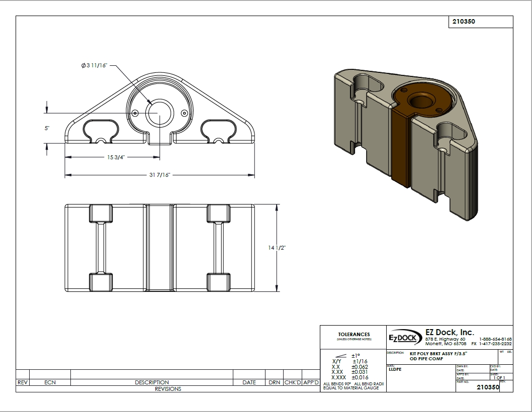Viewport: 532px width, 412px height.
Task: Click the 1 OF 1 sheet value
Action: (x=499, y=378)
